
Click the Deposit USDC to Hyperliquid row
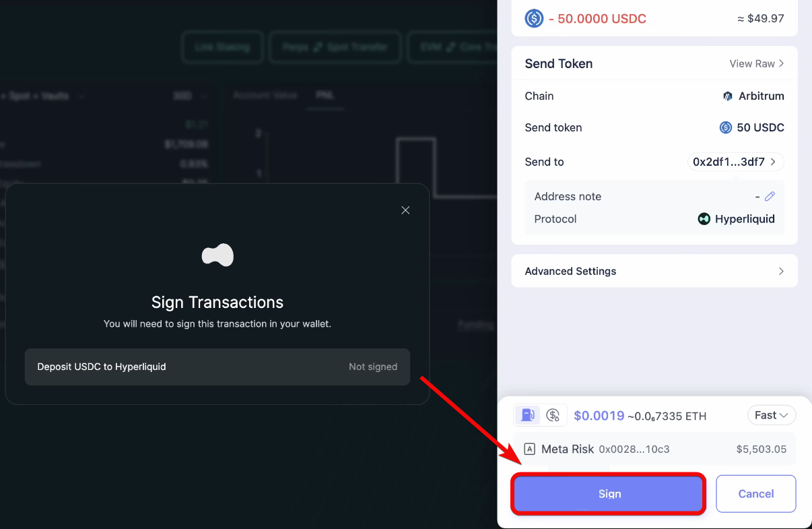click(x=217, y=367)
